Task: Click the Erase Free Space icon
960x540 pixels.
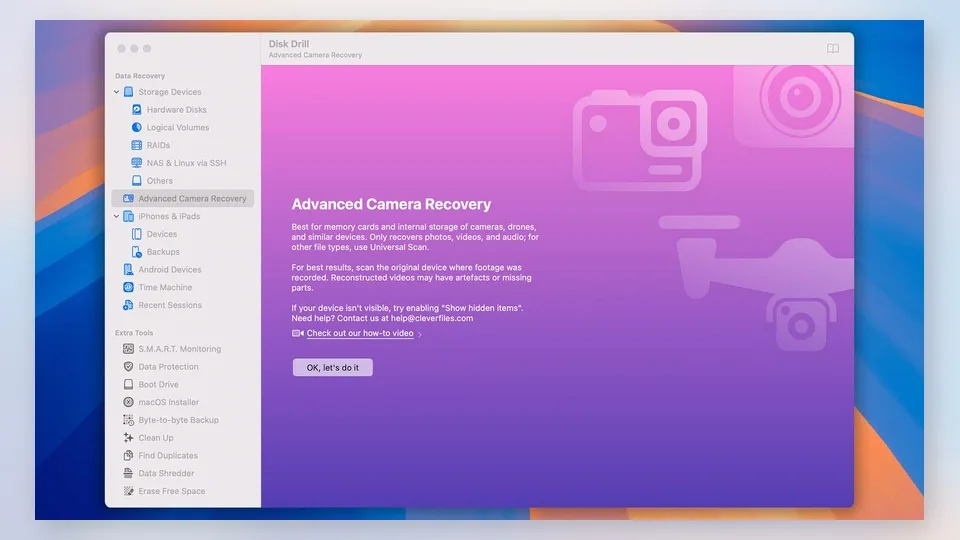Action: (129, 491)
